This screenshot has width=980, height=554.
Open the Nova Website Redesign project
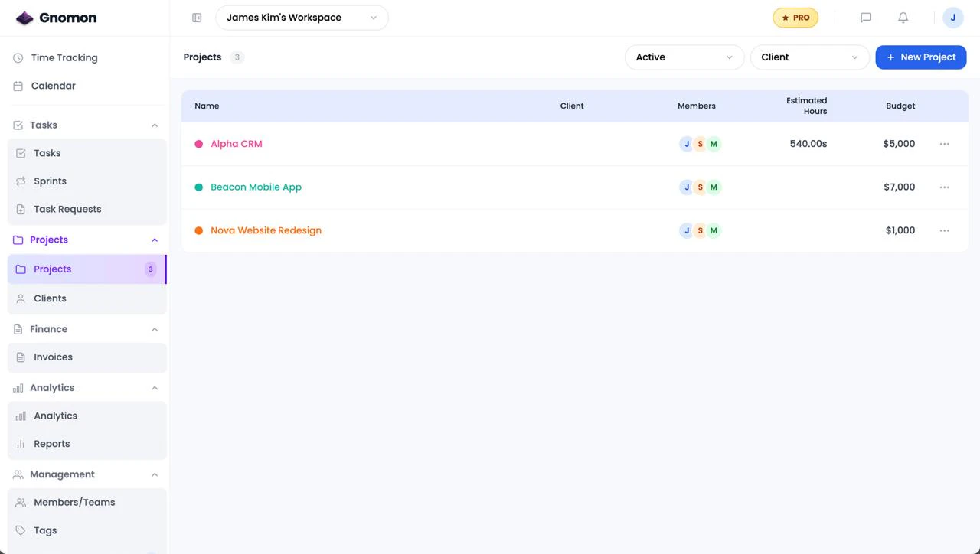(x=266, y=230)
